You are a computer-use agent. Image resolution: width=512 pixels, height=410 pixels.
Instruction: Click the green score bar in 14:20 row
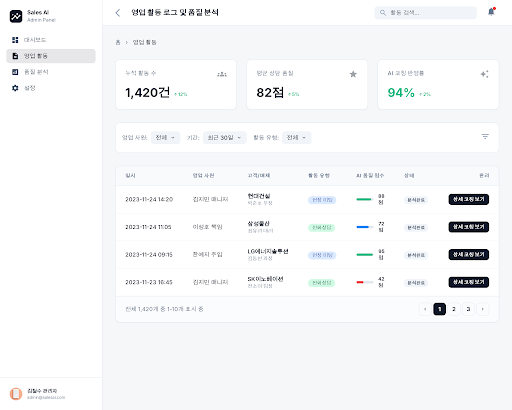365,199
